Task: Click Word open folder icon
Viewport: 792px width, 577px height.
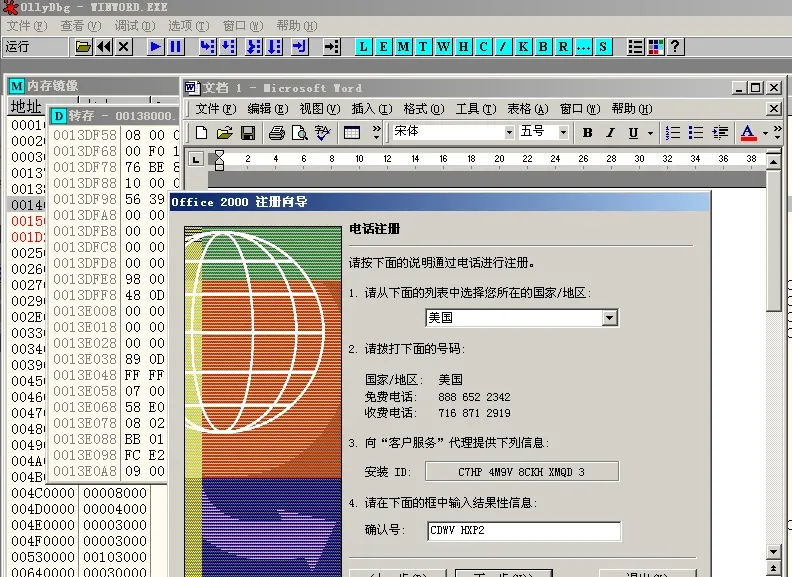Action: click(x=225, y=133)
